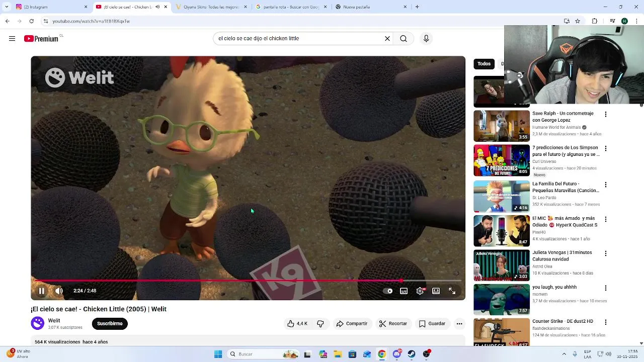Open Steam from the taskbar
The height and width of the screenshot is (362, 644).
(412, 354)
